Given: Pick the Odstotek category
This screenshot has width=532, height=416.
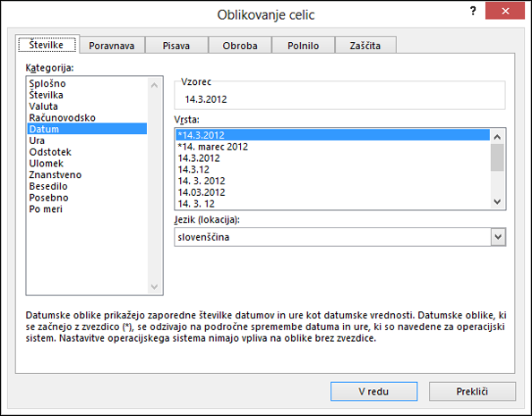Looking at the screenshot, I should [87, 152].
